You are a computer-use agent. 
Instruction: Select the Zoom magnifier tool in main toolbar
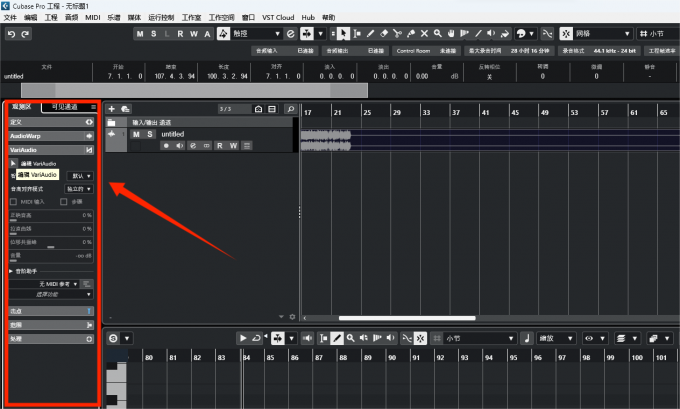point(438,33)
